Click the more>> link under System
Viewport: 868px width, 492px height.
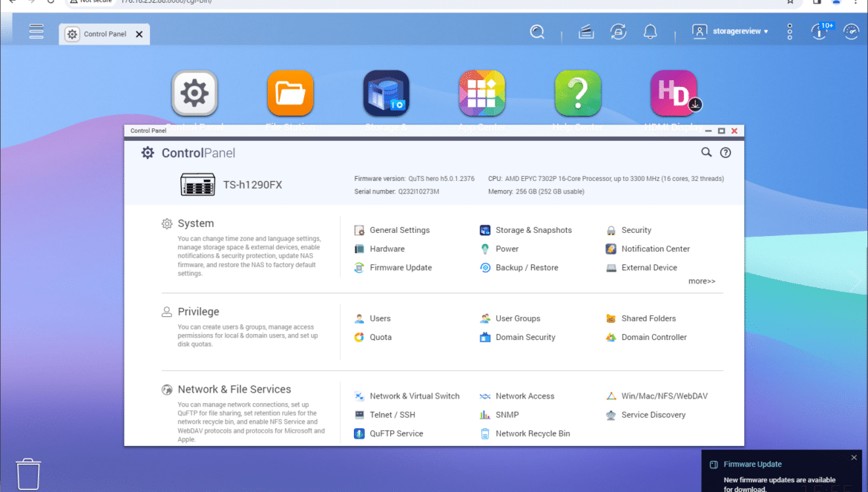click(x=702, y=281)
